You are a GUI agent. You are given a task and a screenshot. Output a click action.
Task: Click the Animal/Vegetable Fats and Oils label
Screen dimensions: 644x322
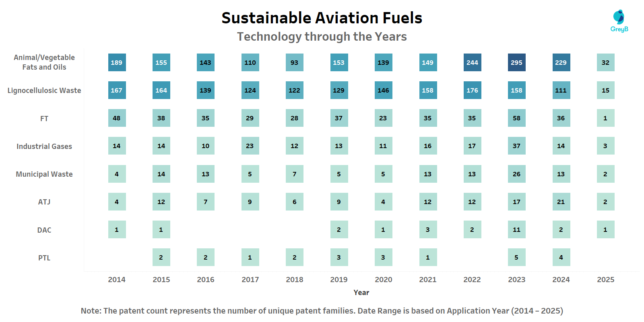click(x=44, y=62)
